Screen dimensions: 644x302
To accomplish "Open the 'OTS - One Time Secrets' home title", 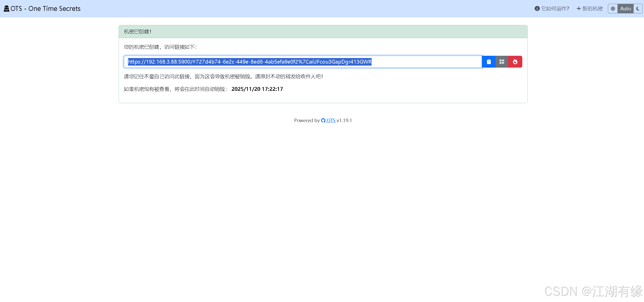I will click(x=45, y=9).
